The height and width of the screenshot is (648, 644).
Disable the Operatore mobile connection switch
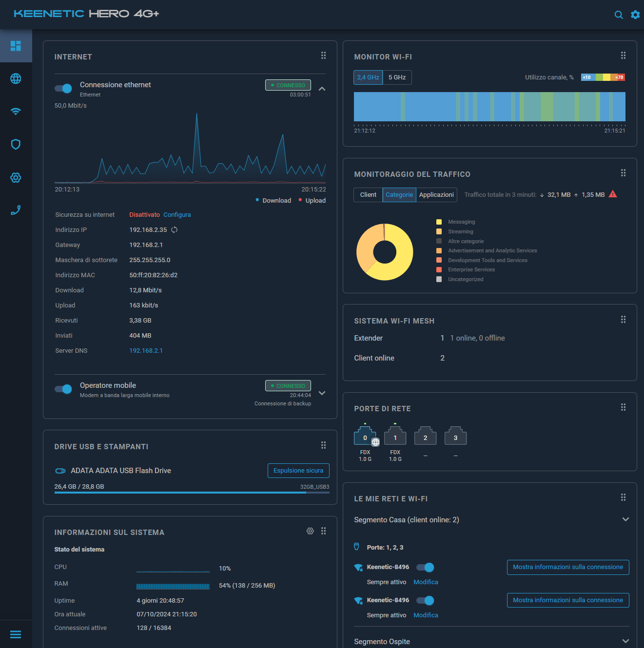[63, 389]
